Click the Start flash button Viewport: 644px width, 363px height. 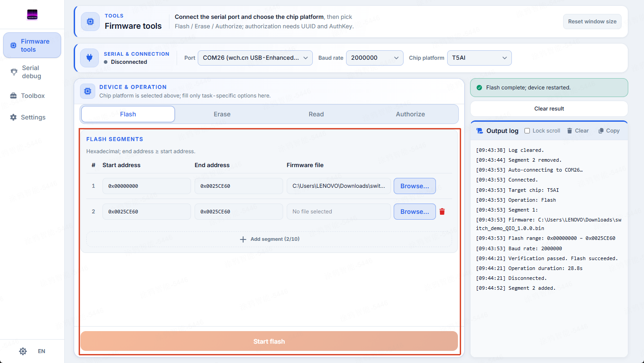click(x=269, y=341)
